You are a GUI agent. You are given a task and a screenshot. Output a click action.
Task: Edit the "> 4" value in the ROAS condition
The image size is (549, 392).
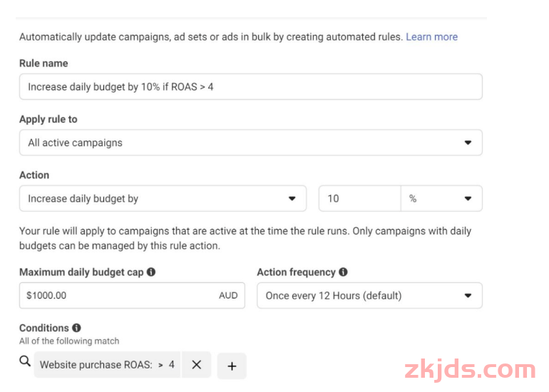167,364
